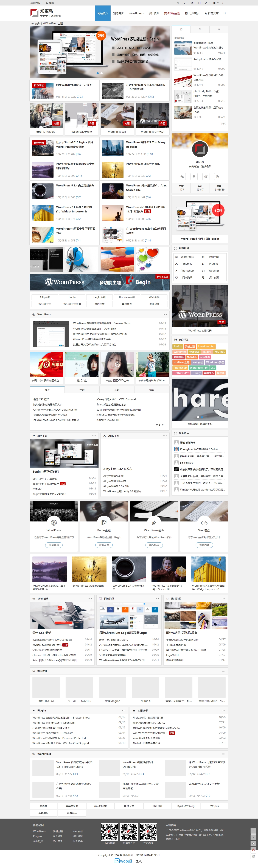Open 设计资源 in the navigation menu

tap(154, 13)
